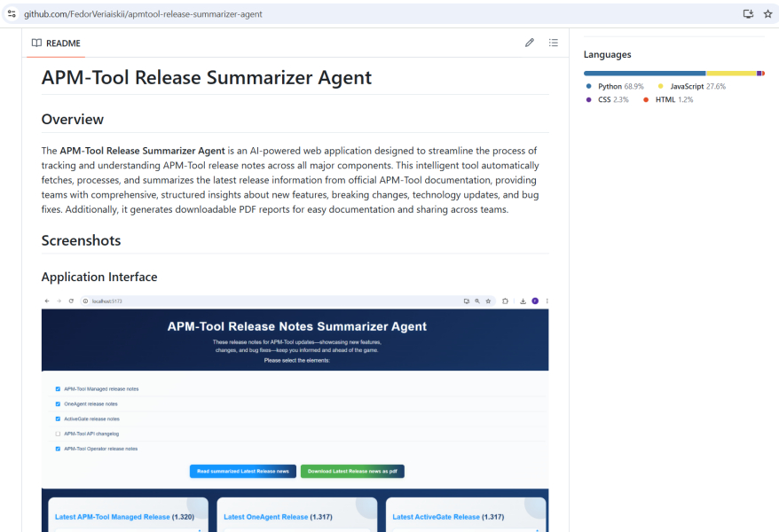
Task: Bookmark this page with the star icon
Action: click(x=767, y=14)
